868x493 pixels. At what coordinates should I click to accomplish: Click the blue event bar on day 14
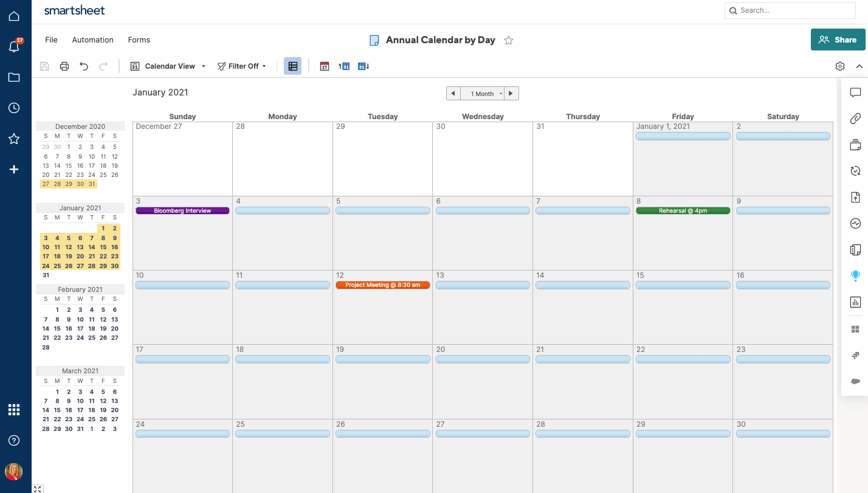coord(583,285)
